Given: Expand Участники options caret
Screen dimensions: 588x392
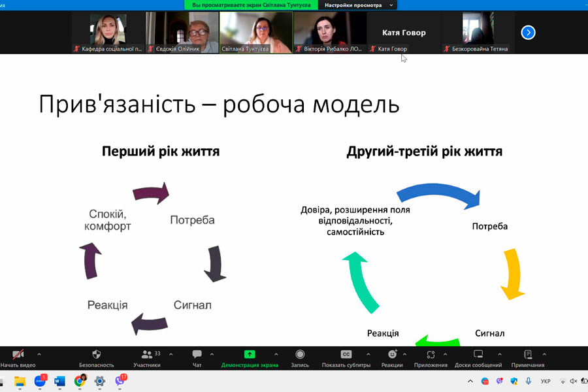Looking at the screenshot, I should [x=171, y=354].
